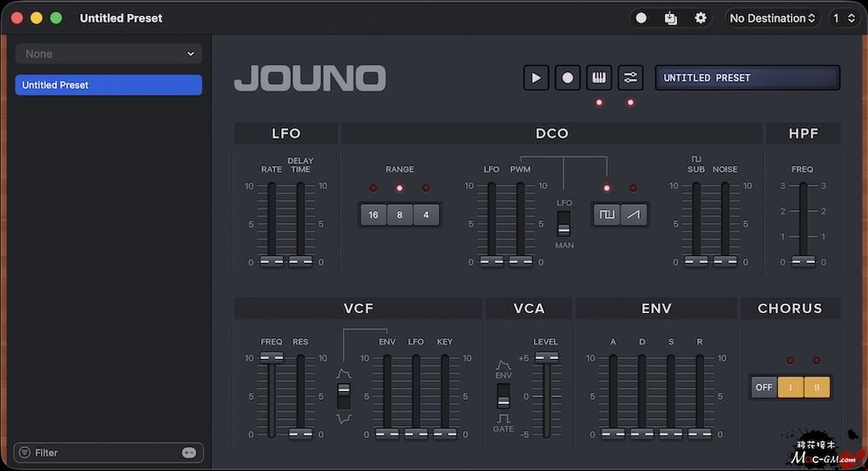Click the settings gear in title bar
868x471 pixels.
700,18
